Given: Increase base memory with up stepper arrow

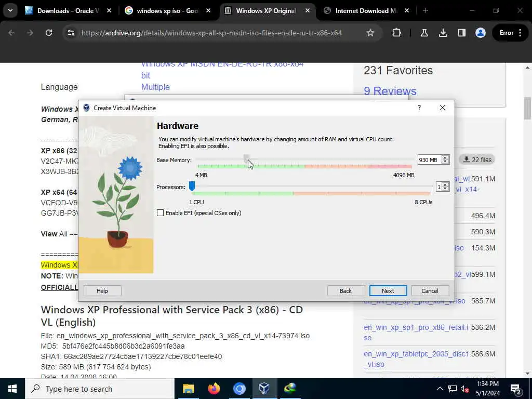Looking at the screenshot, I should (445, 157).
